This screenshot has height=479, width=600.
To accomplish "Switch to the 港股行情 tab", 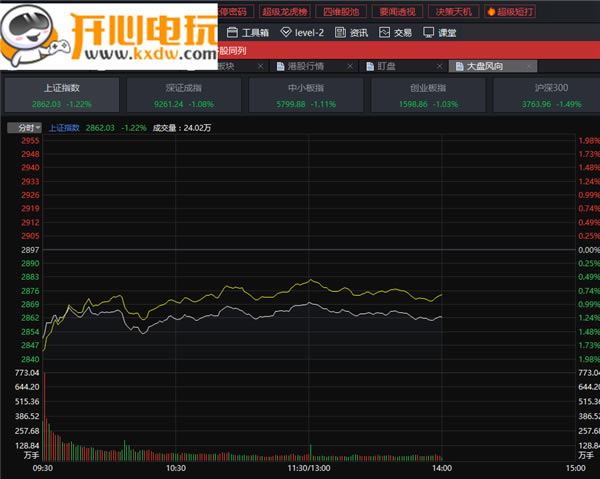I will click(306, 66).
